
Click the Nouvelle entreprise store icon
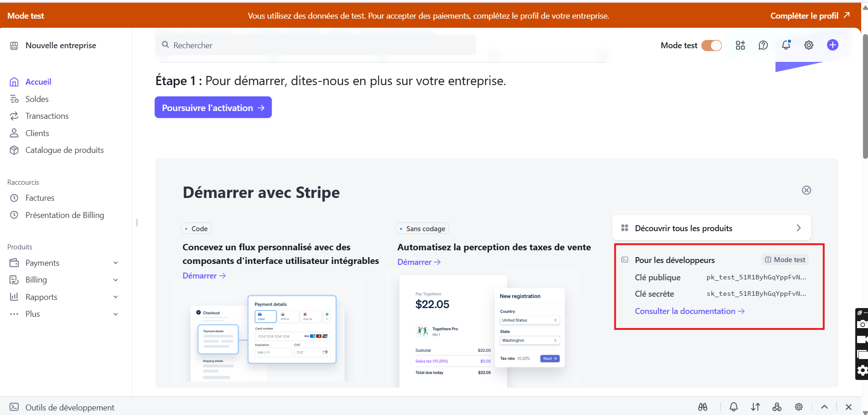tap(14, 46)
